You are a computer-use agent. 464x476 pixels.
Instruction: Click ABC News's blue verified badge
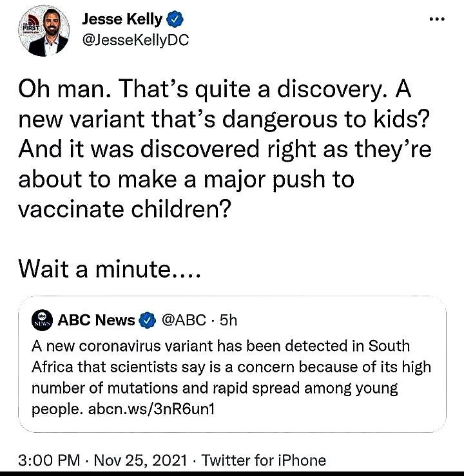tap(148, 319)
